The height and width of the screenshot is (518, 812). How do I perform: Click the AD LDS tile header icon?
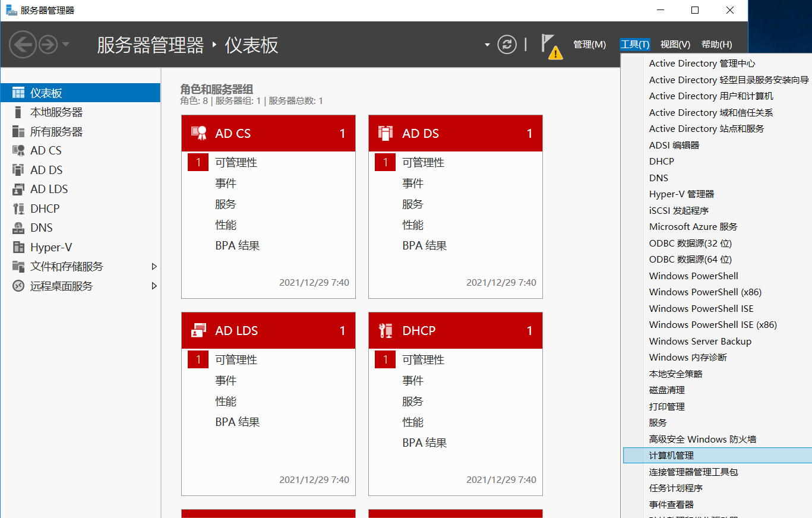(x=198, y=330)
